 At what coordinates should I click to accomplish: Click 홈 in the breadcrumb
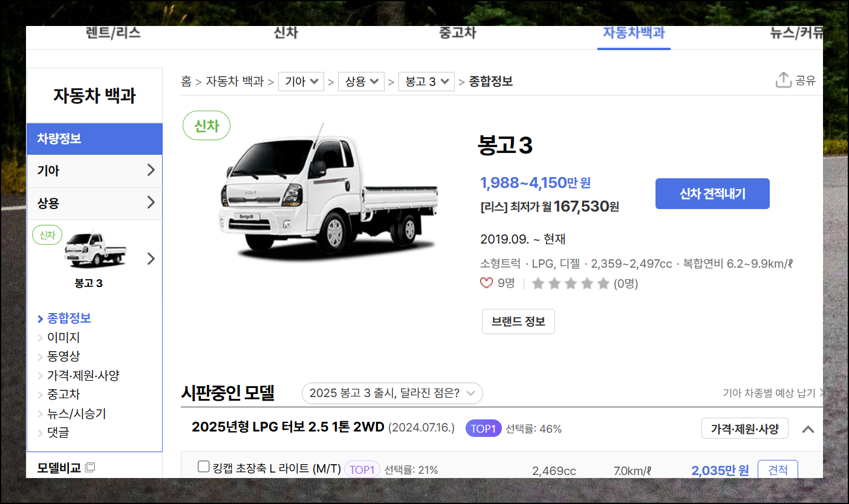tap(186, 82)
